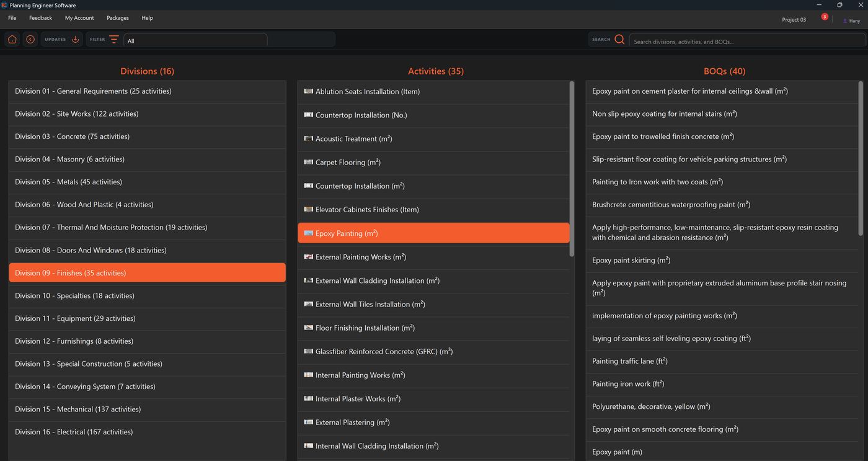Screen dimensions: 868x461
Task: Choose the Internal Painting Works activity
Action: (x=433, y=375)
